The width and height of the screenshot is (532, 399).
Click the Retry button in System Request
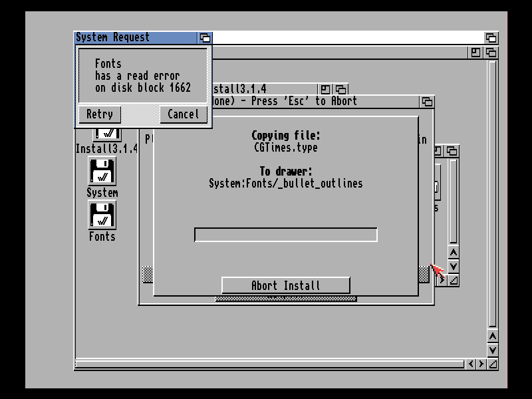(x=100, y=114)
